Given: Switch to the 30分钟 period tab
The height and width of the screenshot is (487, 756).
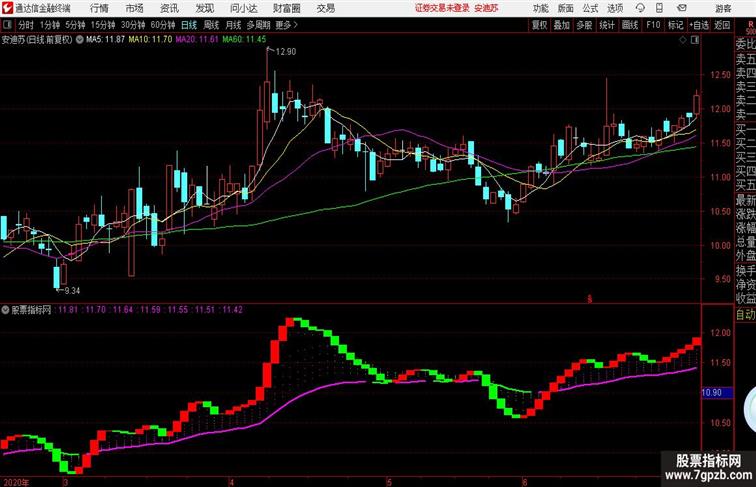Looking at the screenshot, I should (x=133, y=25).
